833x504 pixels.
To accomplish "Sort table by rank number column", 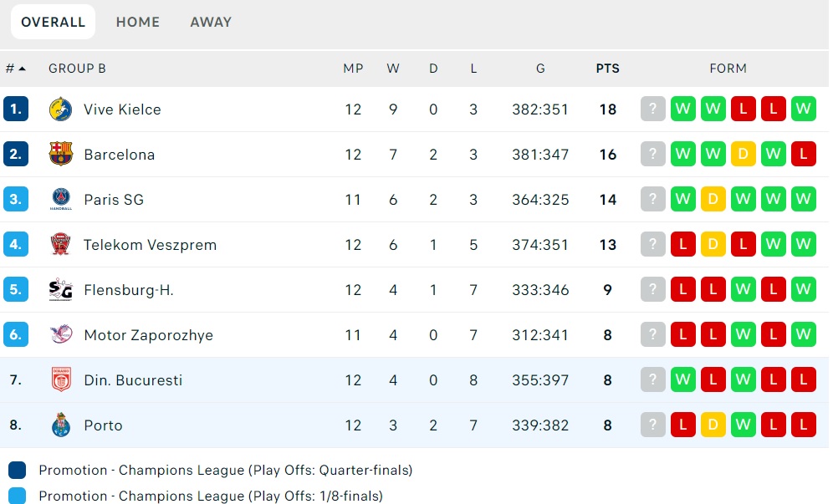I will 15,69.
